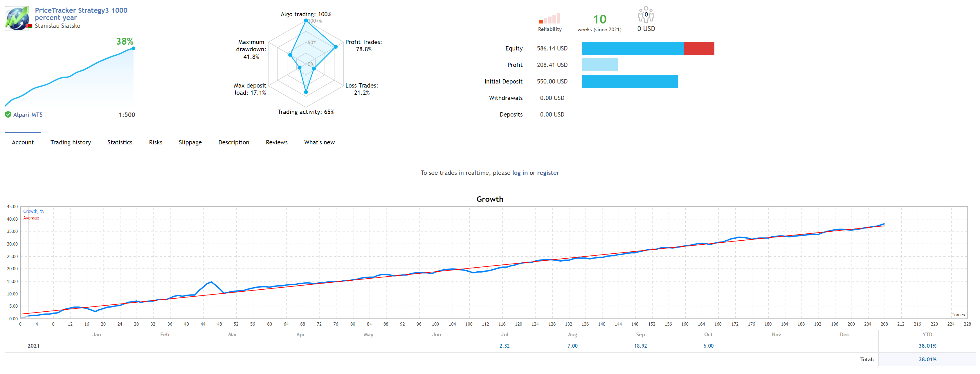Open the Risks tab
The image size is (980, 374).
click(155, 142)
